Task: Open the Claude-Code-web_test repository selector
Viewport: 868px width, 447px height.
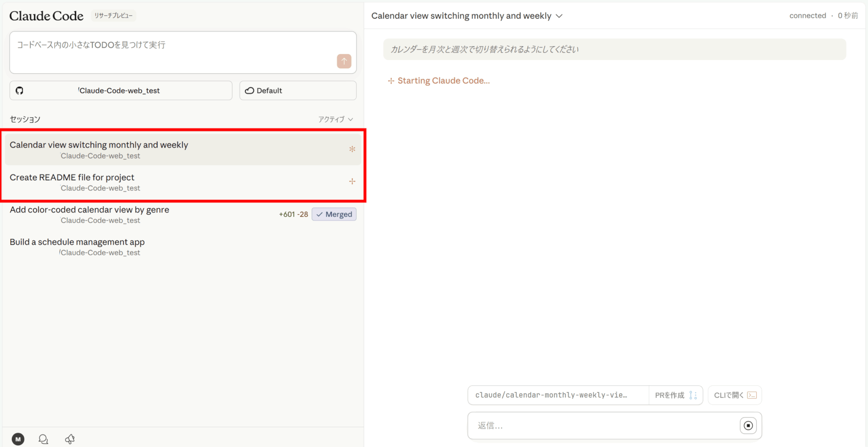Action: point(121,91)
